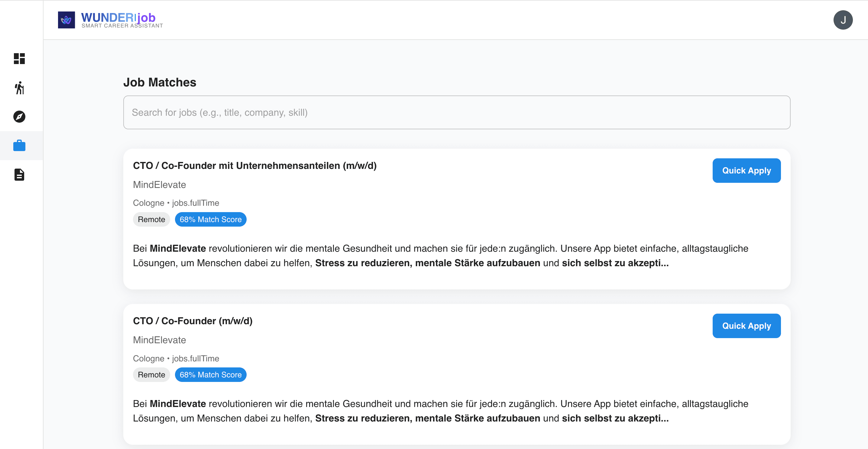Click the 68% Match Score badge on first job
The image size is (868, 449).
coord(211,219)
